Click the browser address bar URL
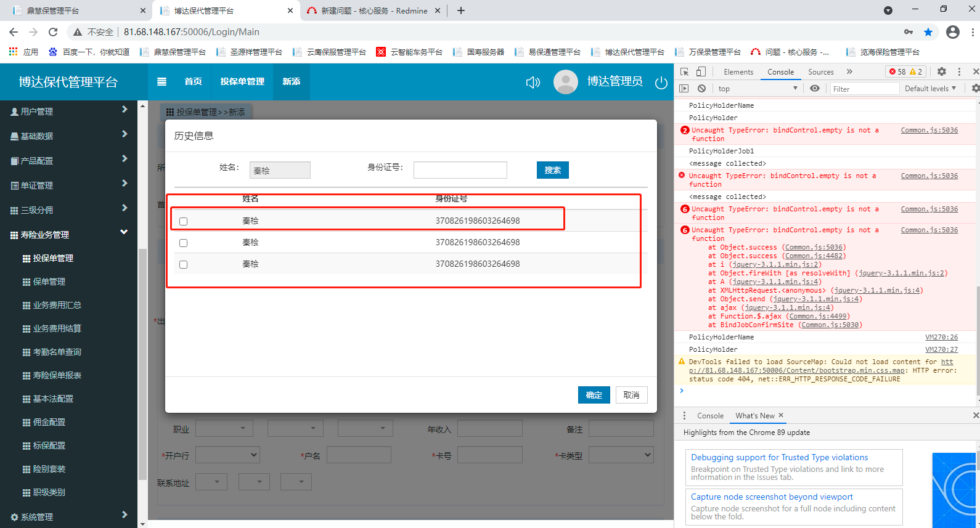The image size is (980, 528). (192, 32)
